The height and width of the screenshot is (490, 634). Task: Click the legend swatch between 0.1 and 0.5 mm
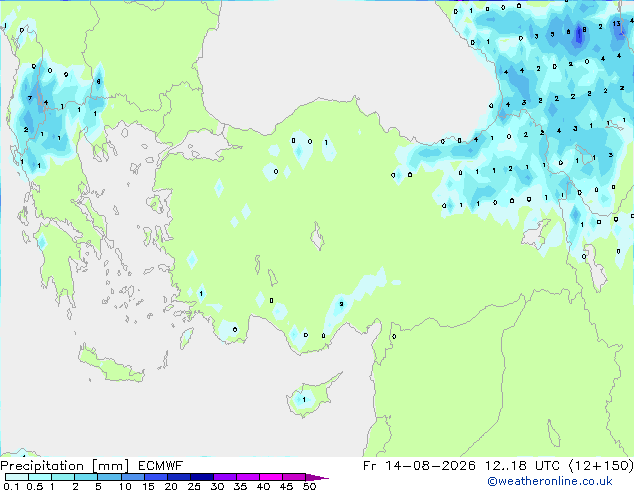pyautogui.click(x=17, y=477)
